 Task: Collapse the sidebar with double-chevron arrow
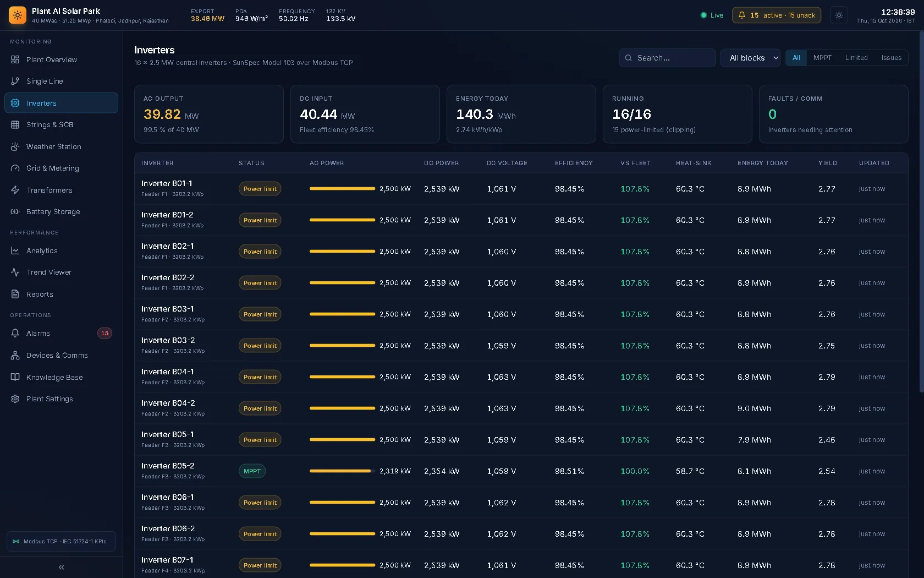(x=61, y=567)
